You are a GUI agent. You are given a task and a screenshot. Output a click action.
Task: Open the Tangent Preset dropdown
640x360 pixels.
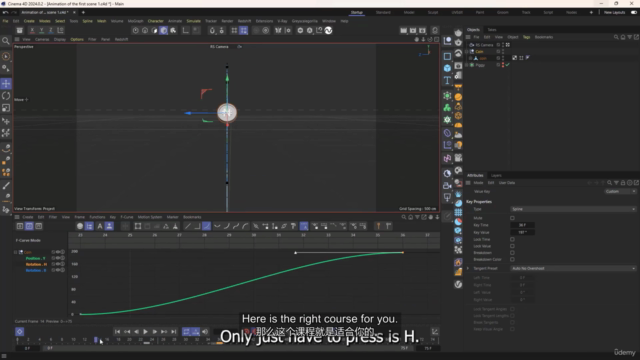[573, 269]
